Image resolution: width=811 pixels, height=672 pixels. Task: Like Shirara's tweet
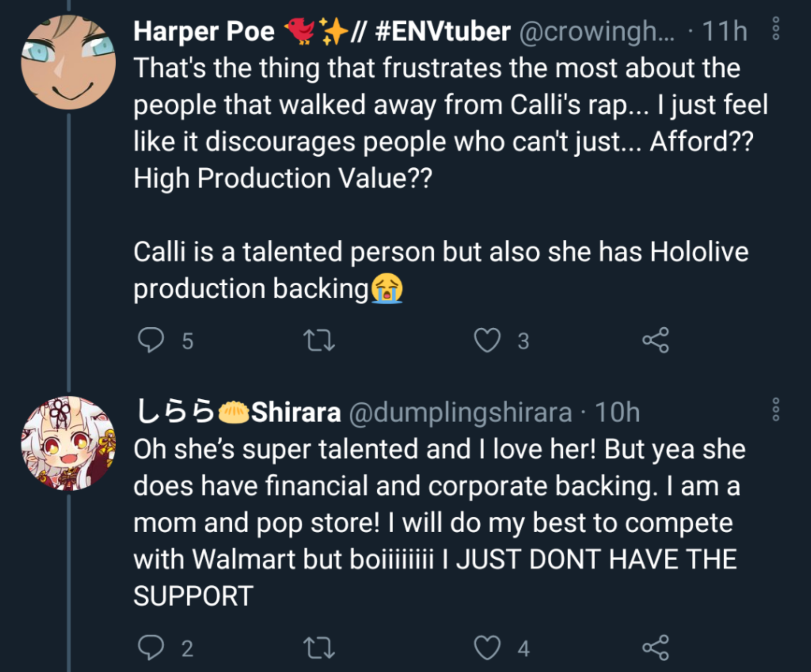[487, 648]
